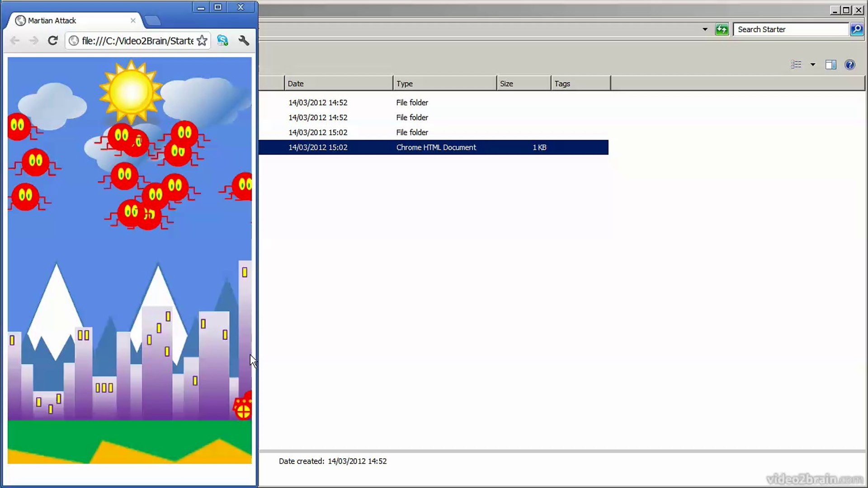Open the address bar history dropdown
The height and width of the screenshot is (488, 868).
click(x=705, y=29)
